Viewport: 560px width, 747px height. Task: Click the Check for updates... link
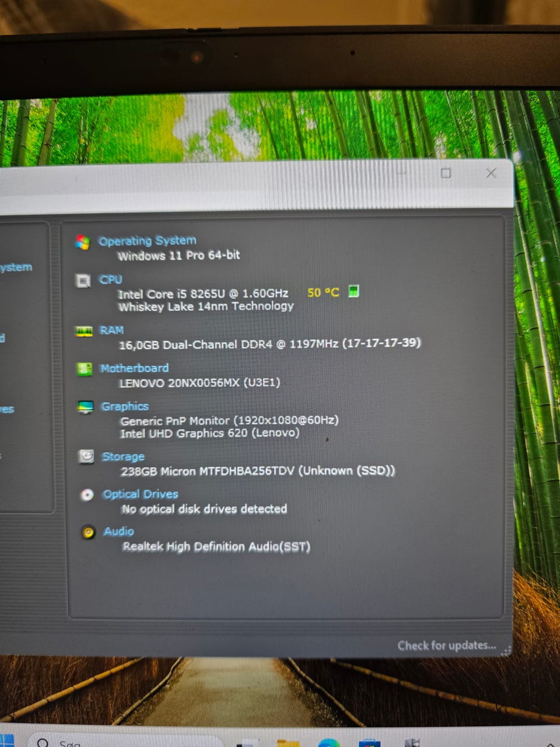pyautogui.click(x=447, y=645)
